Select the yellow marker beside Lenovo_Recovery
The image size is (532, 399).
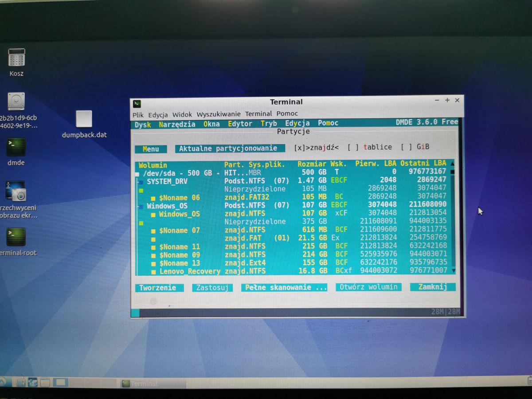(153, 271)
